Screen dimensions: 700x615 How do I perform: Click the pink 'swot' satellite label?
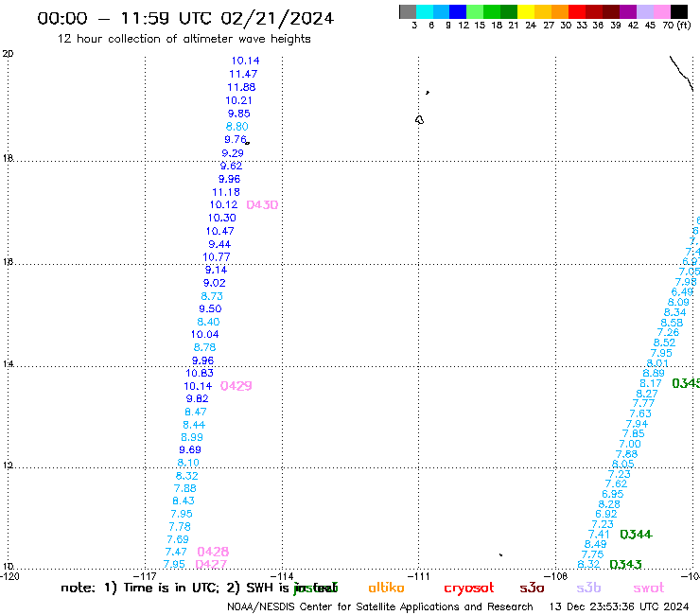(649, 589)
